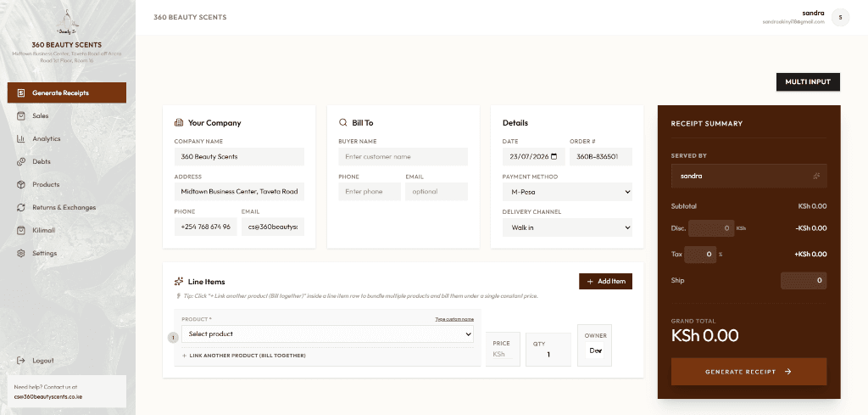Focus the company Email field
This screenshot has width=868, height=415.
(273, 227)
